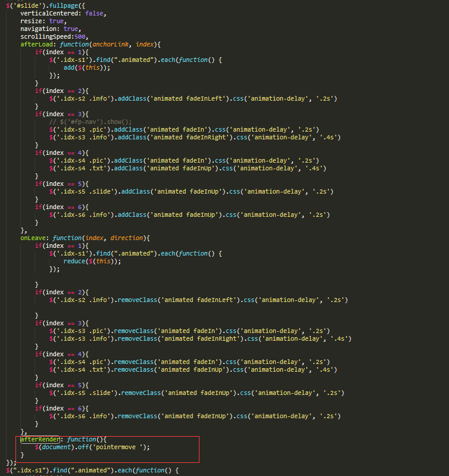Click the "$(document).off('pointermove ');" line
The height and width of the screenshot is (476, 449).
click(92, 447)
